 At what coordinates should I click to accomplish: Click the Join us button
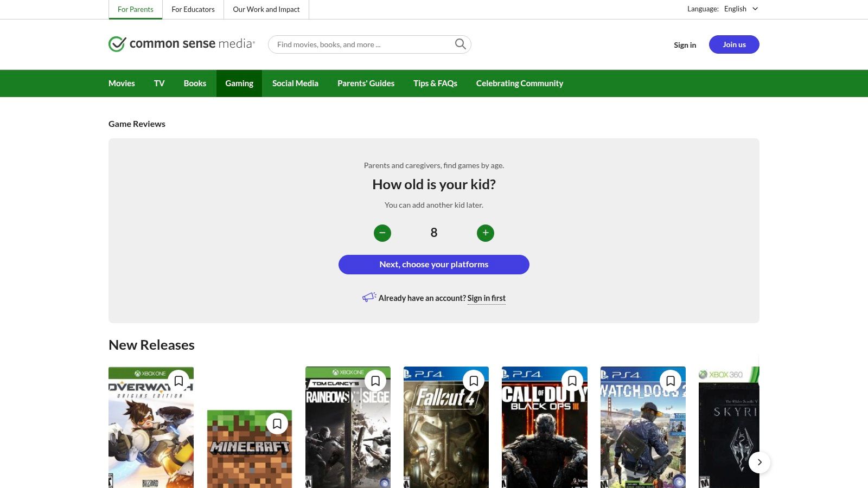(734, 44)
